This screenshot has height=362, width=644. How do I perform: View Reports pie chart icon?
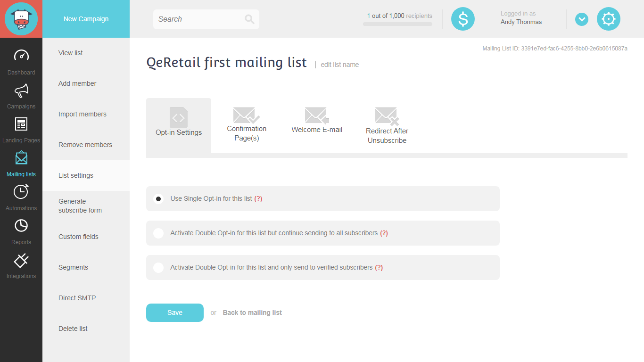click(21, 226)
